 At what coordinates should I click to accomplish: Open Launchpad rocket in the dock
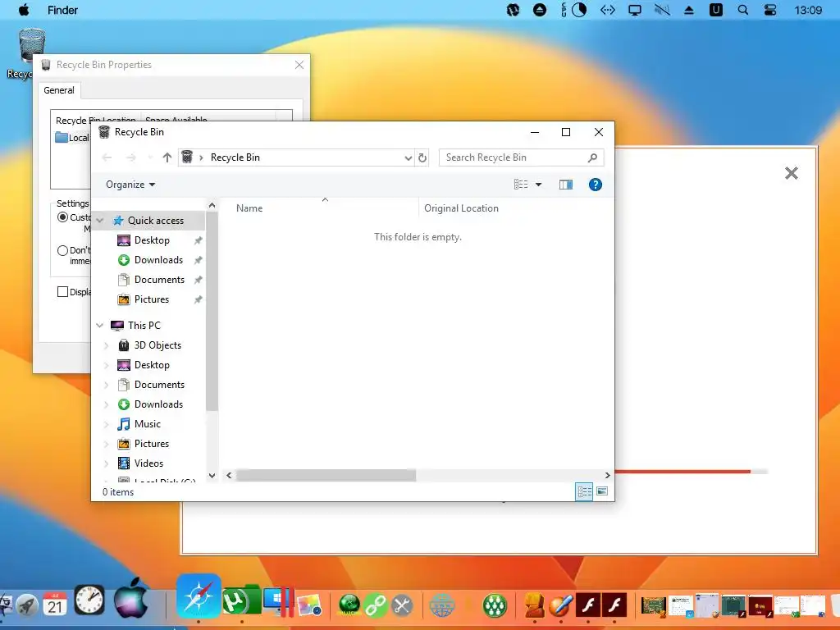27,605
